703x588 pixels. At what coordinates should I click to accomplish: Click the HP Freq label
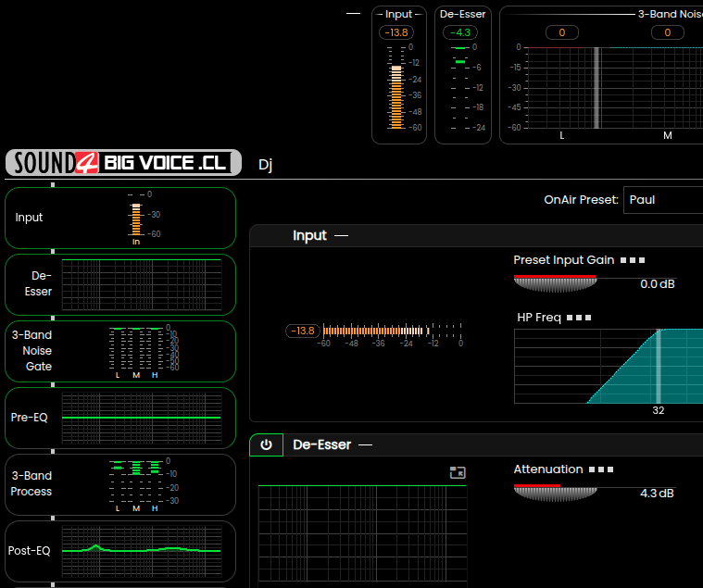click(539, 318)
